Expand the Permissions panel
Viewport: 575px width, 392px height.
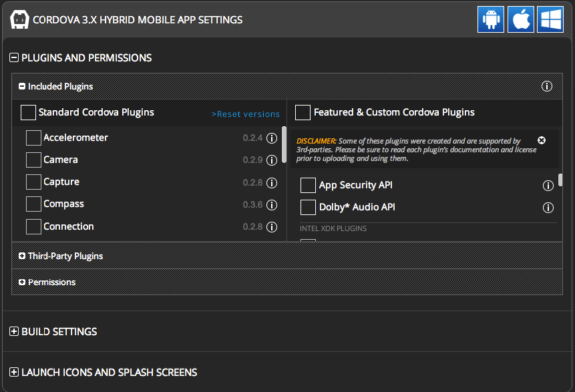tap(22, 282)
